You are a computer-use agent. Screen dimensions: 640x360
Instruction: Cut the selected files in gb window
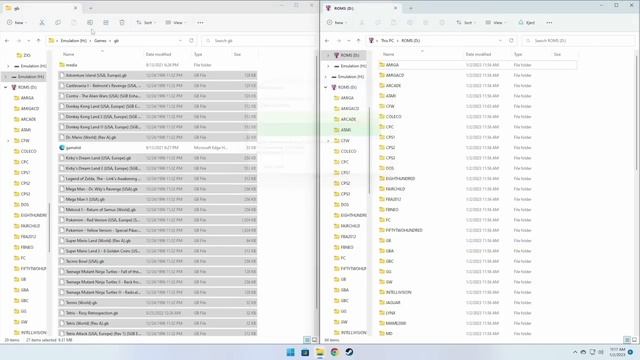(x=42, y=23)
